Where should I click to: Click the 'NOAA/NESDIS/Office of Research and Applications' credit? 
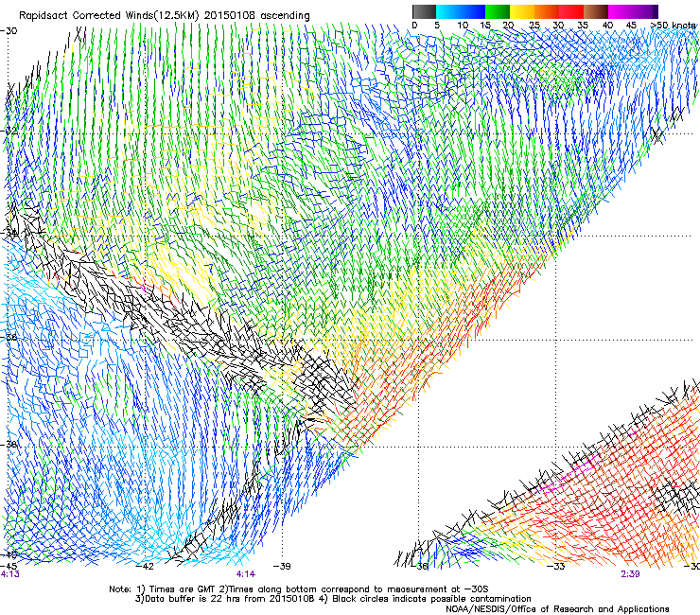(557, 609)
